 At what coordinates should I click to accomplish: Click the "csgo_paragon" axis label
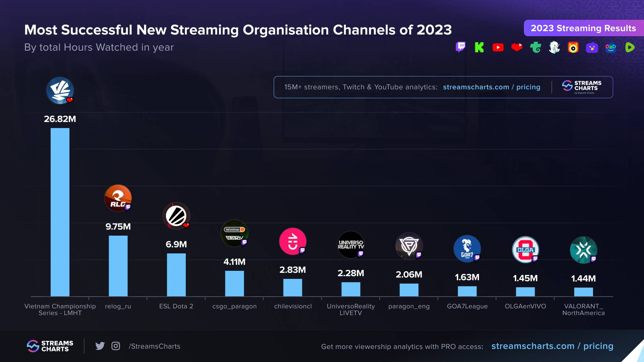[234, 306]
